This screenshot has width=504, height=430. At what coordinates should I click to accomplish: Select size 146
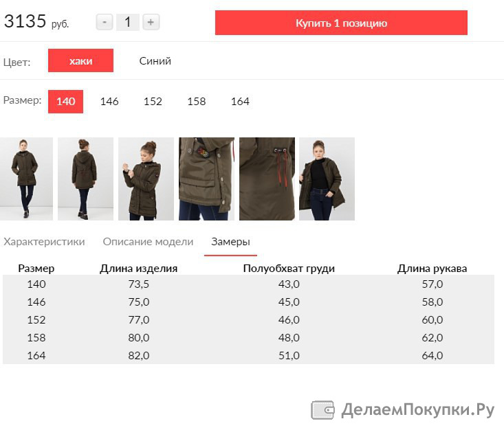click(x=109, y=102)
